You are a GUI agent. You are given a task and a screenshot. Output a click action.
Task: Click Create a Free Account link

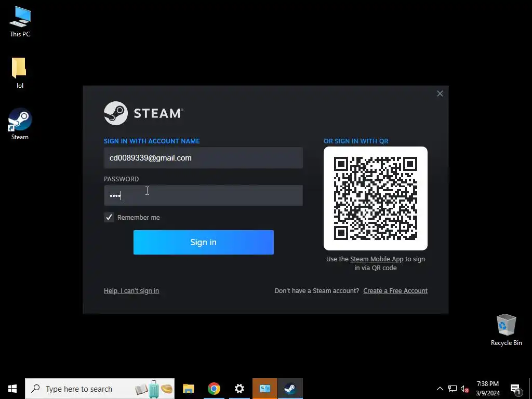pyautogui.click(x=395, y=291)
